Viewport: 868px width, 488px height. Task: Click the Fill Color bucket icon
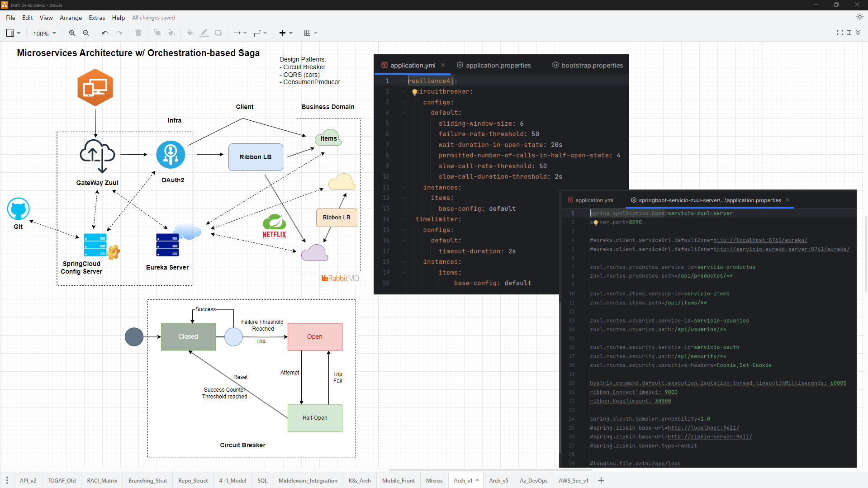pyautogui.click(x=190, y=33)
